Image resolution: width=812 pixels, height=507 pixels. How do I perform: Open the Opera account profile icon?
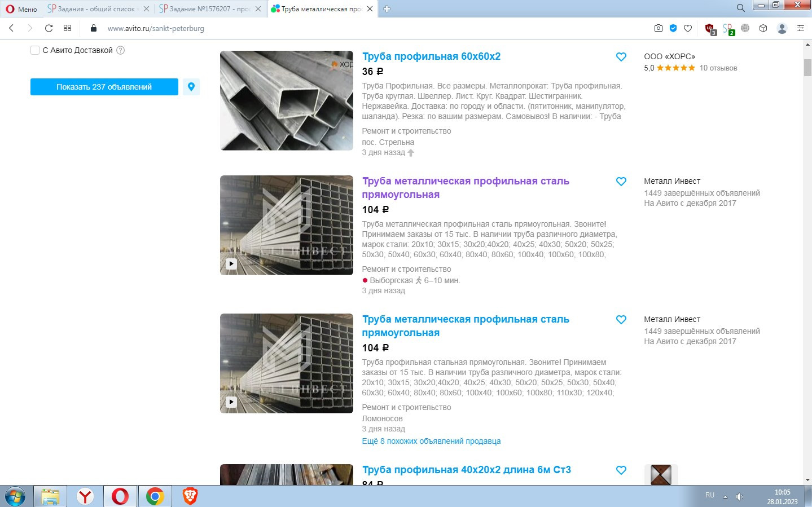[782, 28]
